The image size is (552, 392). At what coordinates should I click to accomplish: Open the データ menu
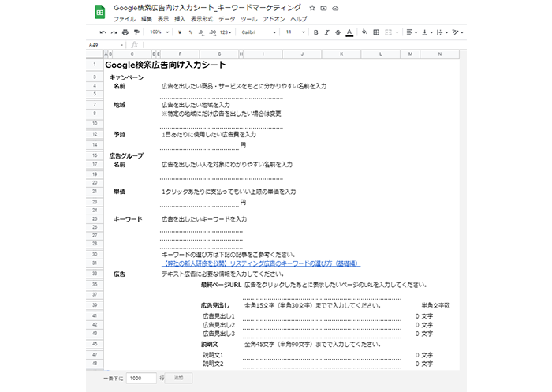(x=227, y=19)
